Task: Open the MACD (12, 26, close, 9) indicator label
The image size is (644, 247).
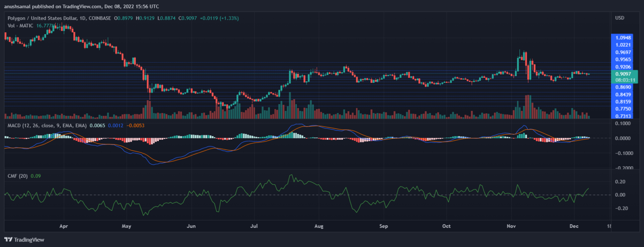Action: pyautogui.click(x=46, y=125)
